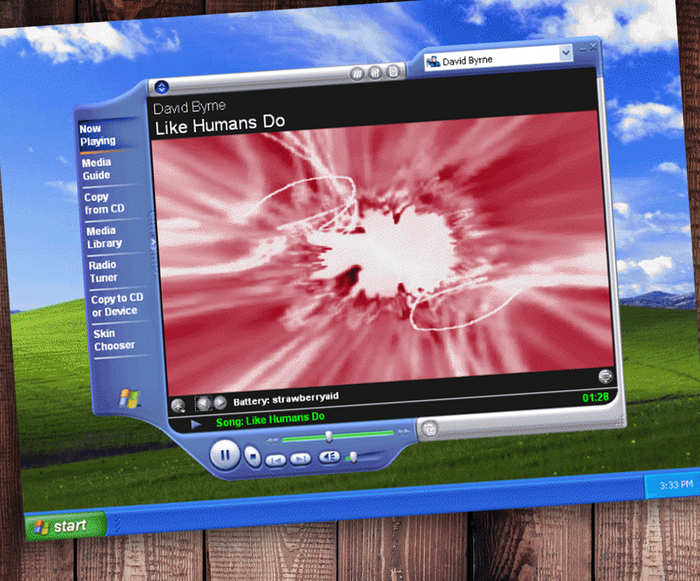The height and width of the screenshot is (581, 700).
Task: Open the Now Playing tab
Action: 97,135
